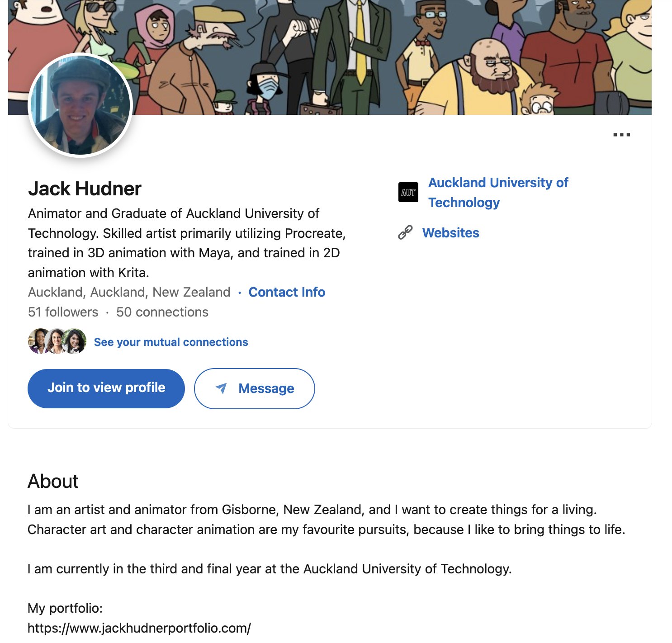The height and width of the screenshot is (643, 672).
Task: Click the Message button label
Action: tap(266, 388)
